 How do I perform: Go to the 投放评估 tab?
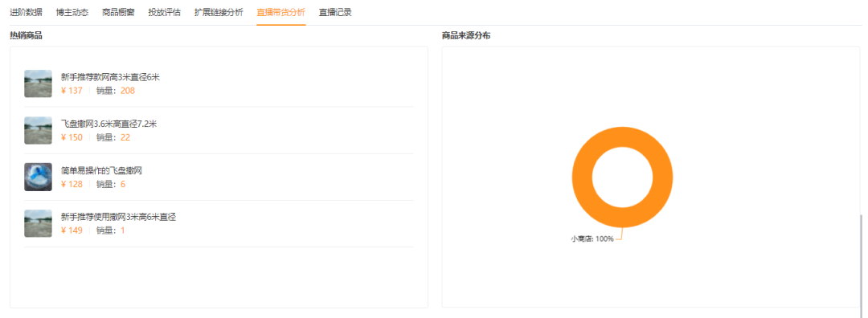(x=165, y=12)
